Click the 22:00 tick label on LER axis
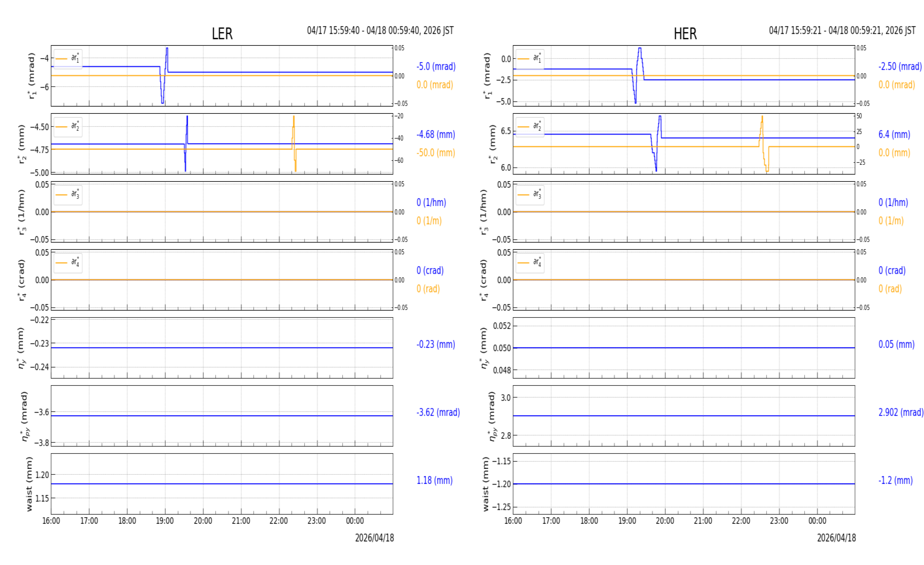Image resolution: width=924 pixels, height=565 pixels. [279, 521]
